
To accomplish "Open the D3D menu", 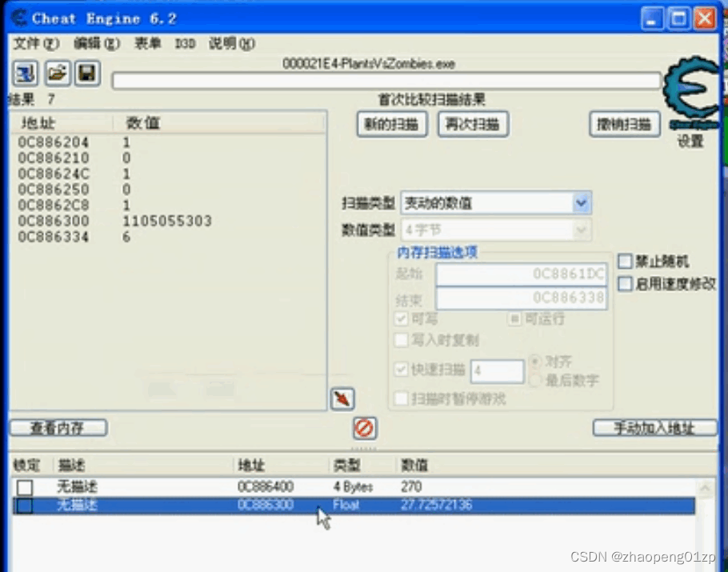I will 184,44.
